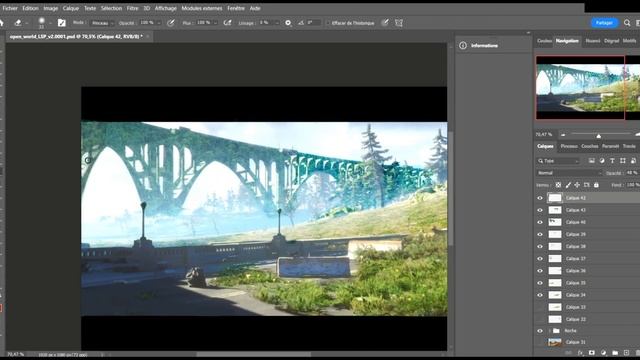Open the Image menu
This screenshot has height=360, width=640.
(51, 8)
